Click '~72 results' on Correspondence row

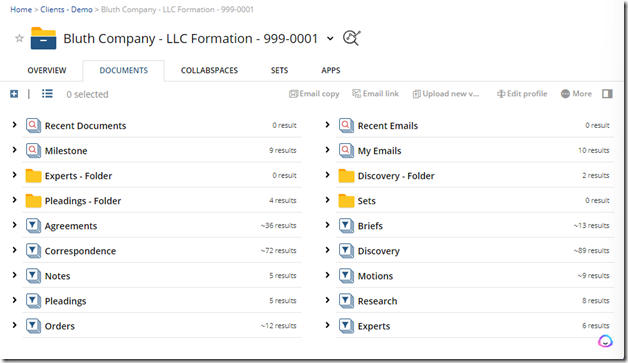[278, 251]
